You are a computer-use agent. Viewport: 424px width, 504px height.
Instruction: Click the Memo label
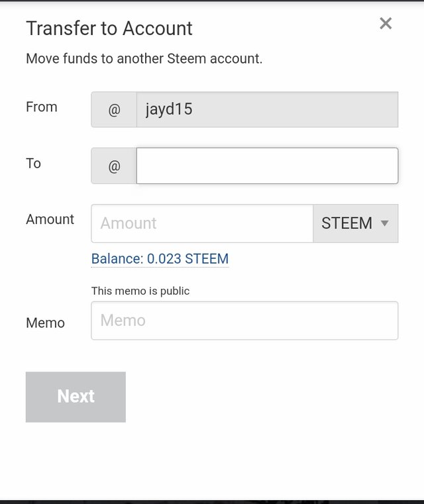tap(46, 323)
